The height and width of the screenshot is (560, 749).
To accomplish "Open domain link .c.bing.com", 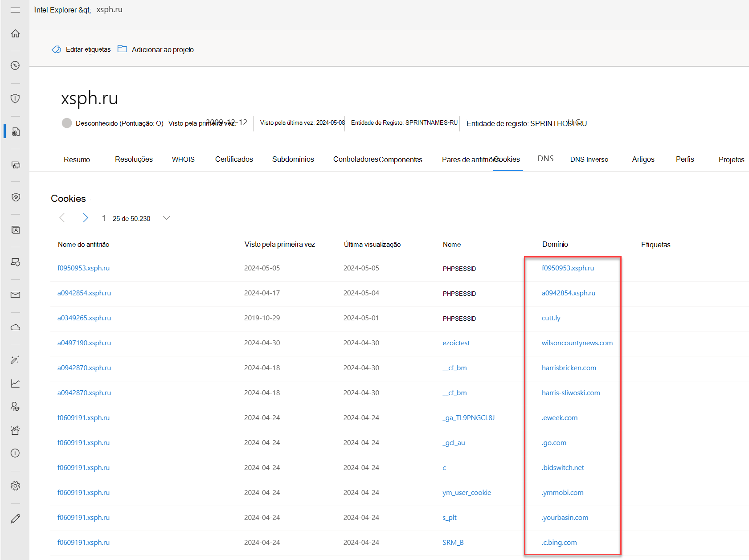I will (x=559, y=543).
